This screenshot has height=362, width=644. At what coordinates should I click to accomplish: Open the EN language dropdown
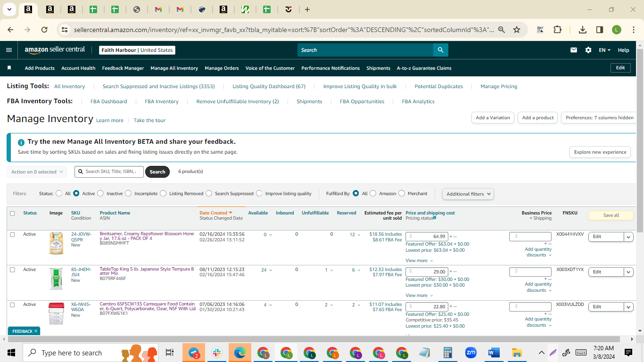(605, 50)
